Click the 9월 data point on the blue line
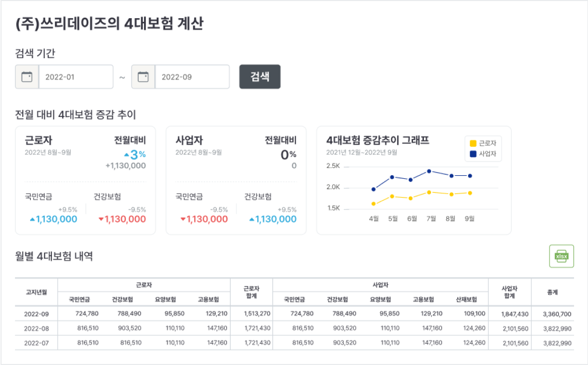Viewport: 588px width, 365px height. (x=470, y=176)
